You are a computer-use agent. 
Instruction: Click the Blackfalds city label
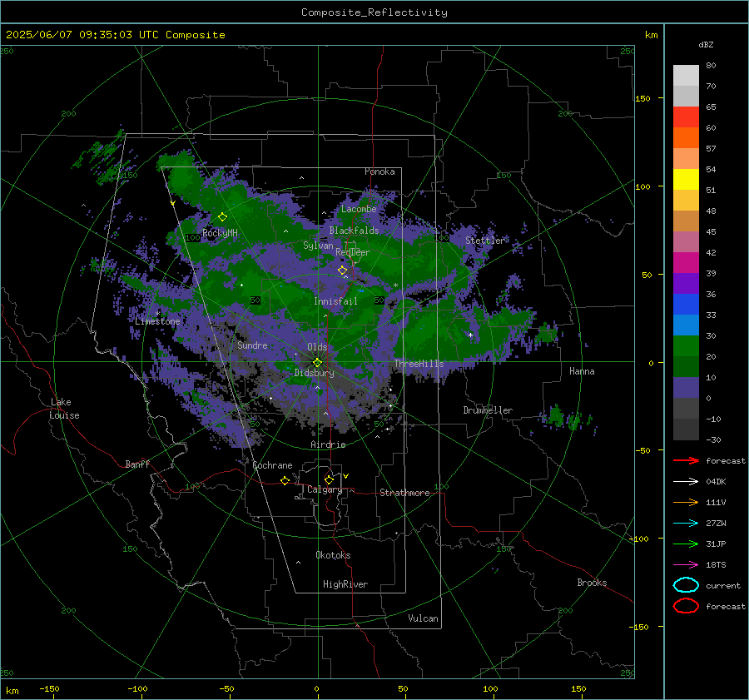[x=354, y=231]
